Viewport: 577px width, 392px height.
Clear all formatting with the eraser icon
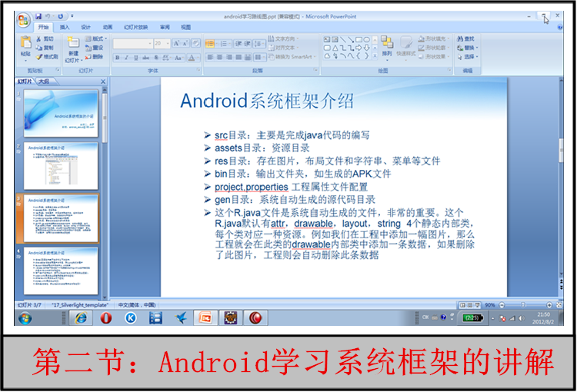pyautogui.click(x=195, y=43)
